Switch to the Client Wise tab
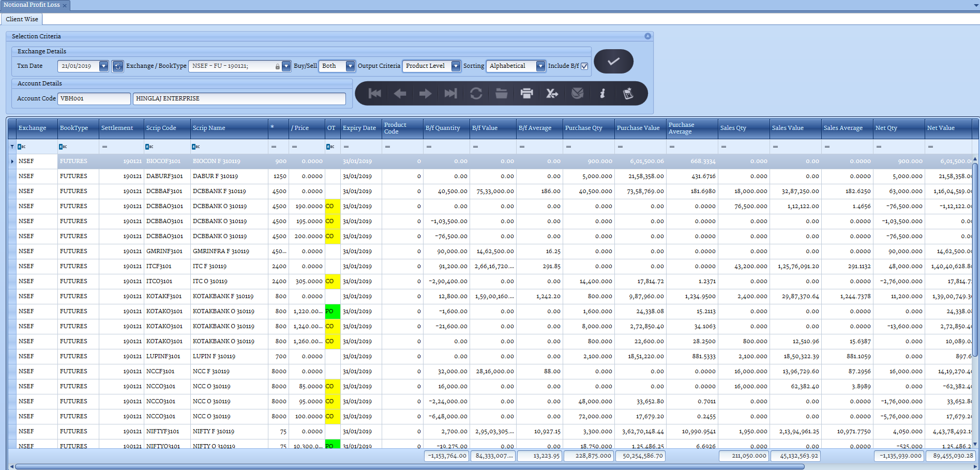Image resolution: width=980 pixels, height=470 pixels. [22, 19]
